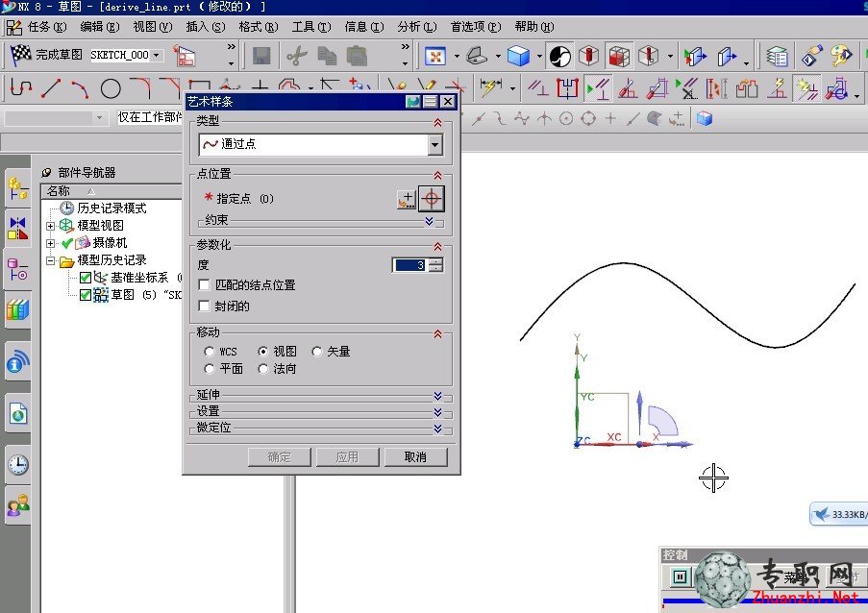Collapse the 参数化 section
The width and height of the screenshot is (868, 613).
[438, 246]
